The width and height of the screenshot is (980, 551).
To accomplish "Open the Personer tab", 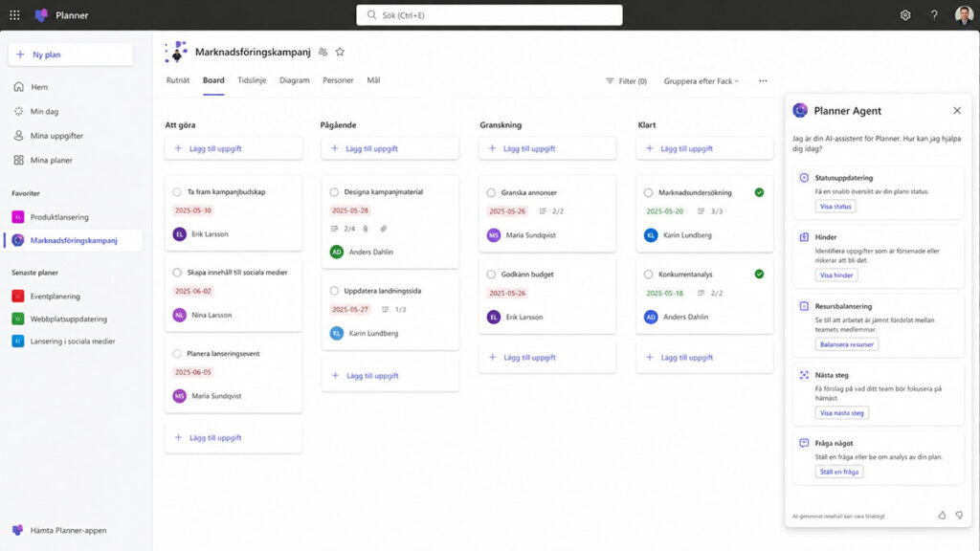I will click(338, 80).
